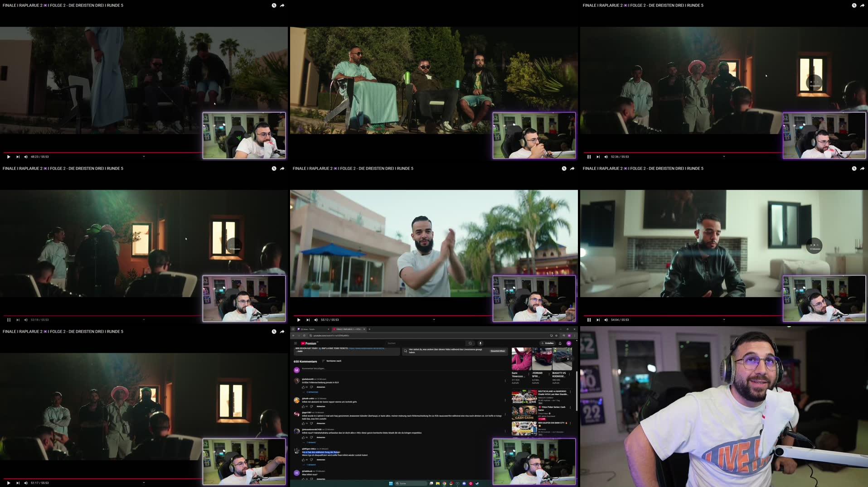Mute volume in the 54:04 player
Viewport: 868px width, 487px height.
point(606,320)
